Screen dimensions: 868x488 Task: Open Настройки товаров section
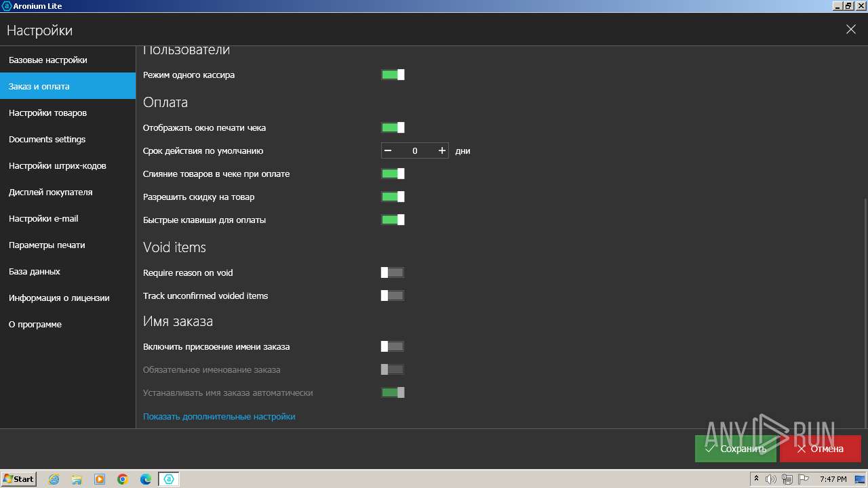click(x=68, y=113)
